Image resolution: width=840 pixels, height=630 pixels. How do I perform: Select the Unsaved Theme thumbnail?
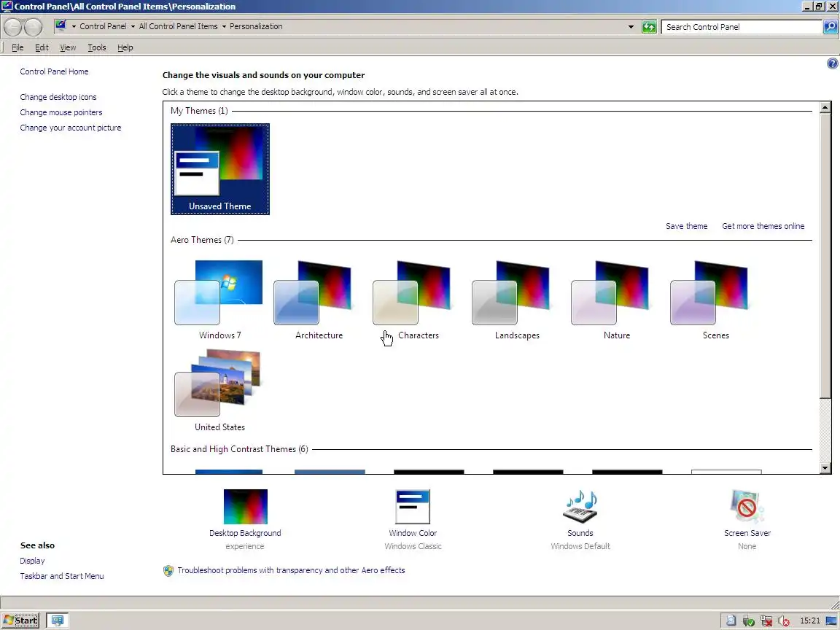pos(219,169)
